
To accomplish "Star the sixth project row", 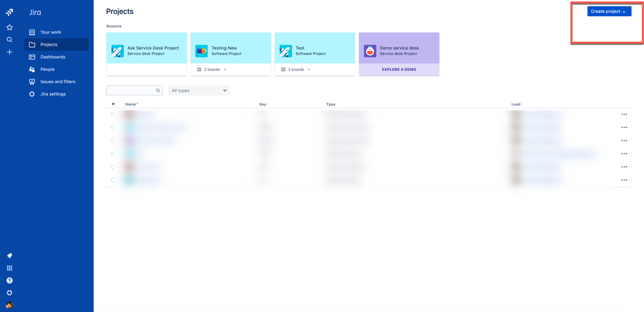I will coord(112,180).
